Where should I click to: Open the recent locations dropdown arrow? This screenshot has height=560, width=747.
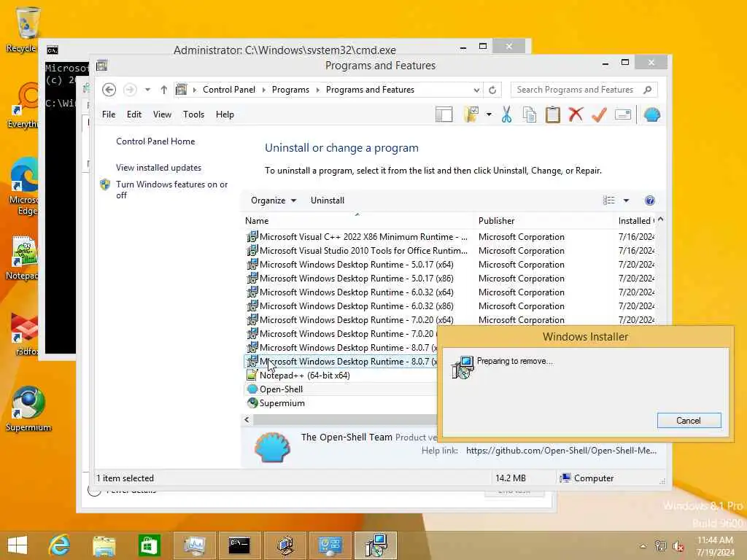pos(147,90)
